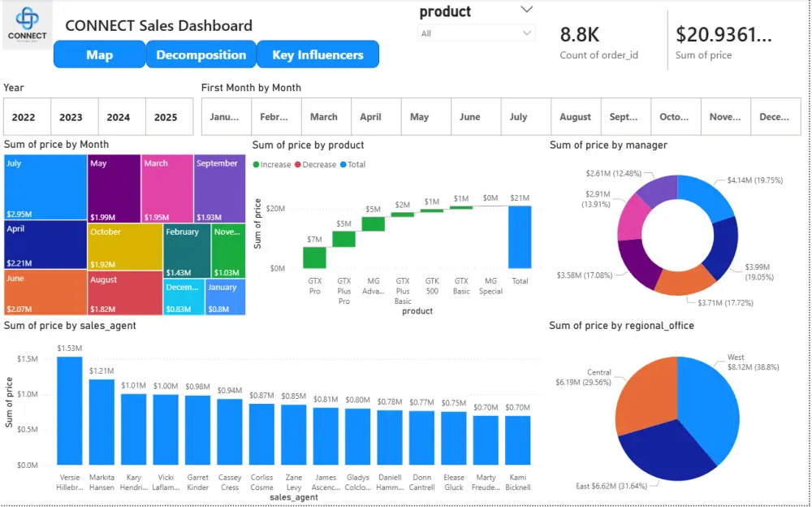Click the CONNECT company logo
The image size is (812, 507).
28,25
